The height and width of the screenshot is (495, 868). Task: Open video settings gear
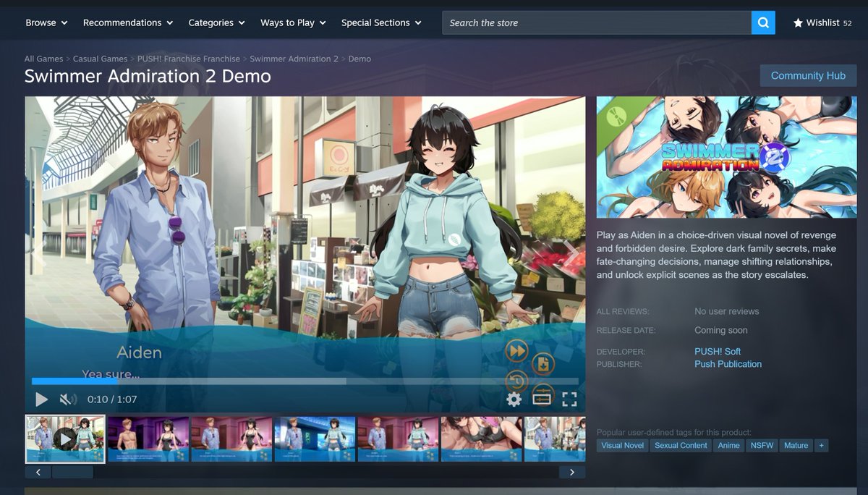click(x=514, y=399)
